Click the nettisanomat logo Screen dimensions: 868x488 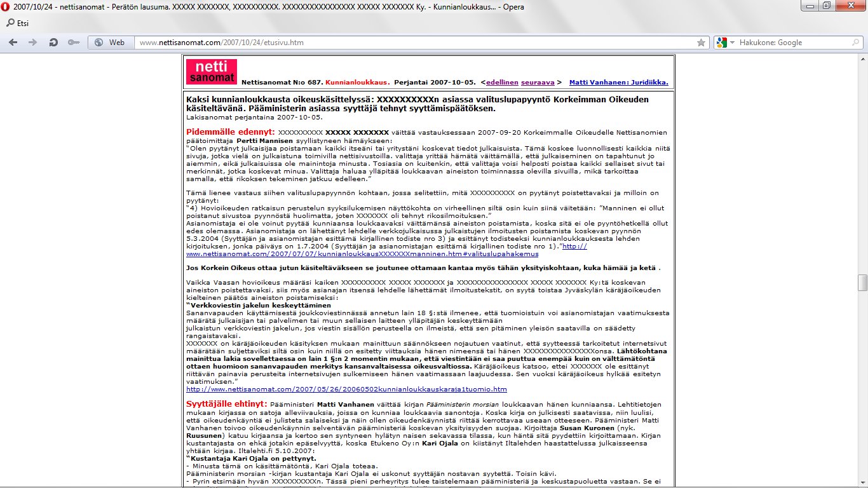coord(212,71)
